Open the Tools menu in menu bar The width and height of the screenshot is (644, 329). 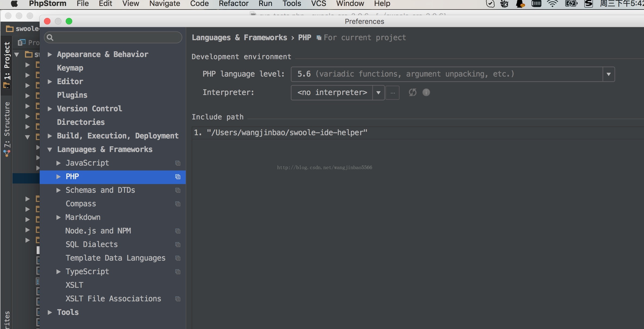(292, 4)
